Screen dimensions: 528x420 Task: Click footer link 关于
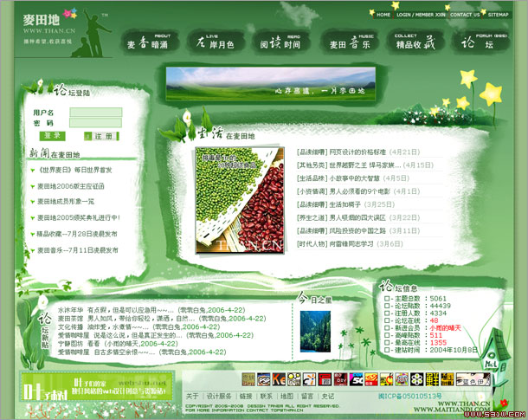192,397
